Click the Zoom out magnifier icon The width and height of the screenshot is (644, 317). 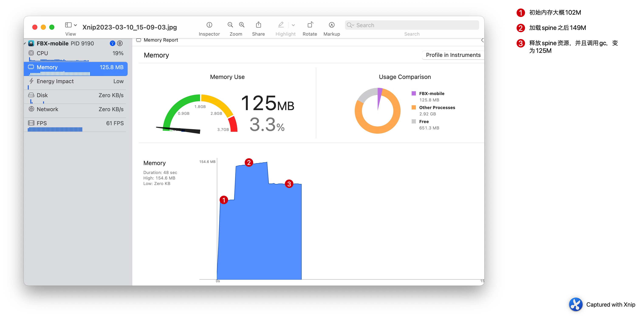tap(230, 25)
